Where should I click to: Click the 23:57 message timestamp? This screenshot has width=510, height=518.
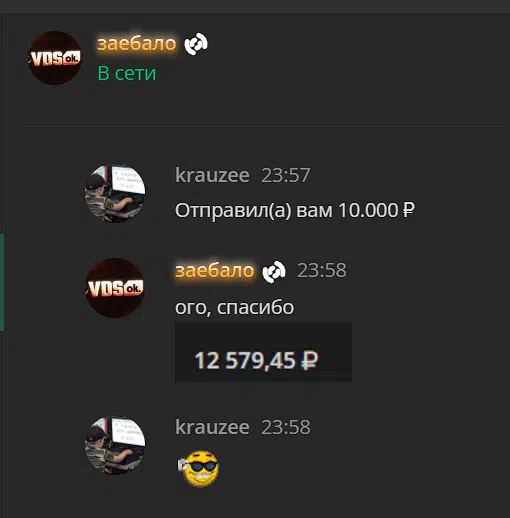(x=286, y=175)
